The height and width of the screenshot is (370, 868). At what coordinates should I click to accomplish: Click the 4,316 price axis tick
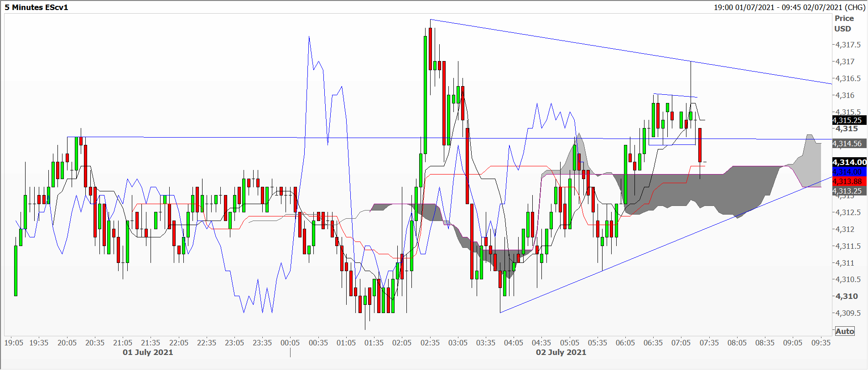pos(845,95)
